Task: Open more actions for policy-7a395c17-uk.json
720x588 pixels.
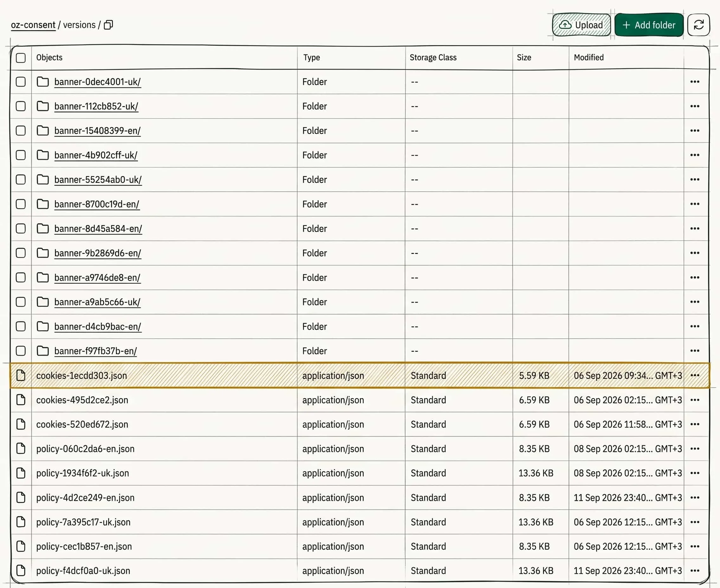Action: [x=695, y=522]
